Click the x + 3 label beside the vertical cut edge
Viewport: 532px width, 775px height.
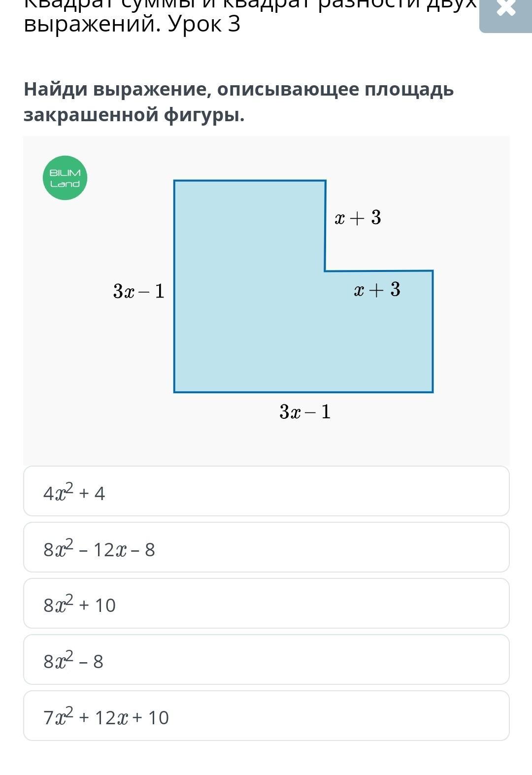click(x=358, y=217)
